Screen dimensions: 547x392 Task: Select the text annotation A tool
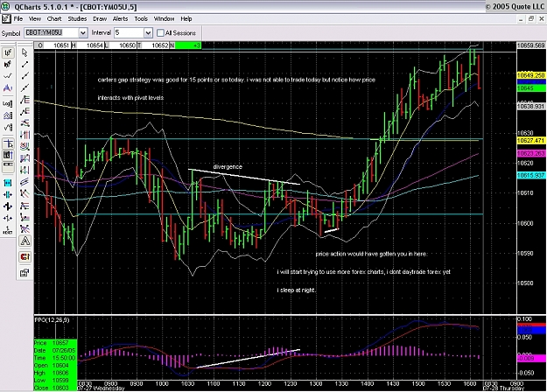[25, 241]
